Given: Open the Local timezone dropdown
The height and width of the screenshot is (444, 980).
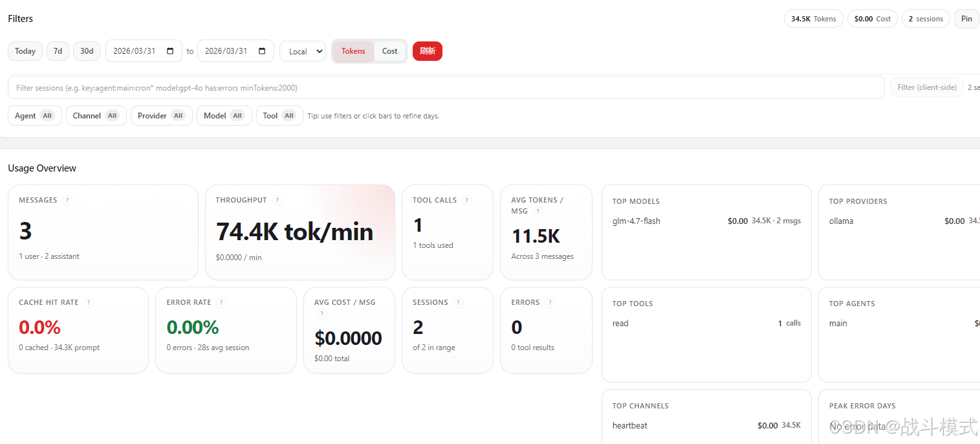Looking at the screenshot, I should click(x=303, y=51).
